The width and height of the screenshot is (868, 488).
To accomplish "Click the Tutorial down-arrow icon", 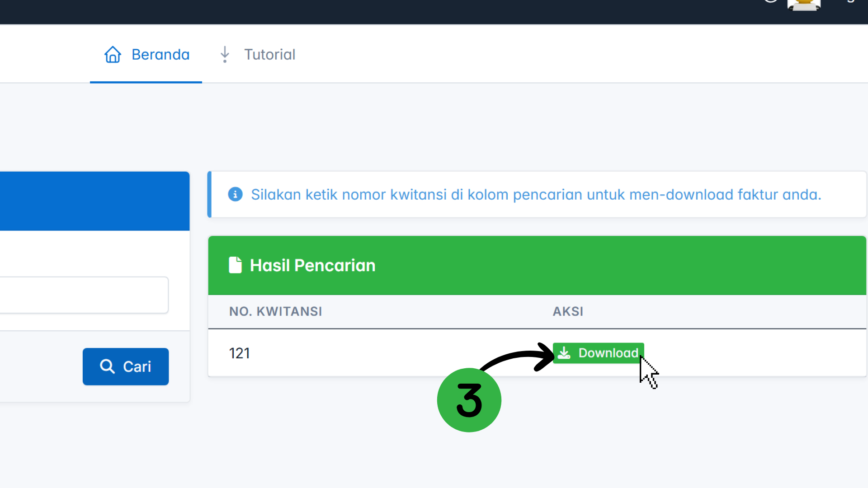I will 225,55.
